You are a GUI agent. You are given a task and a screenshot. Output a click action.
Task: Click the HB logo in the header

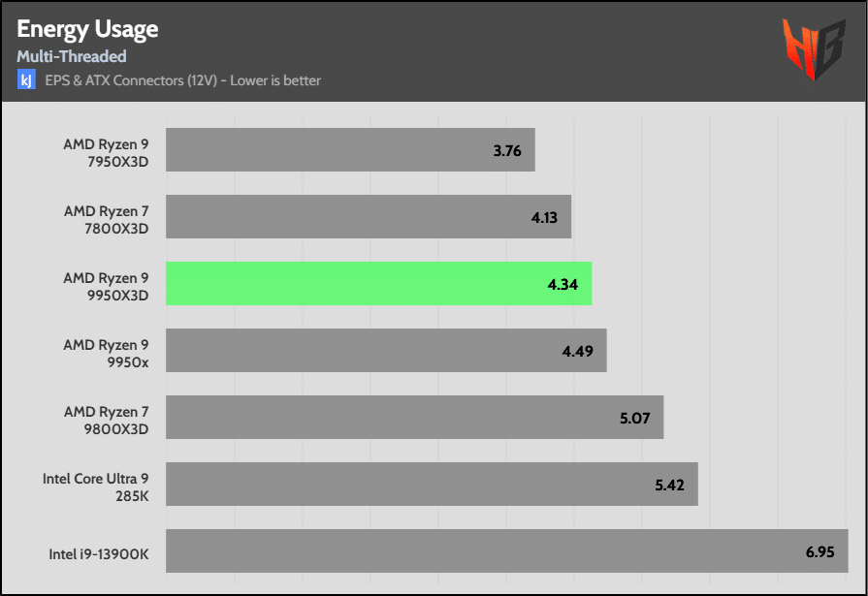point(812,48)
